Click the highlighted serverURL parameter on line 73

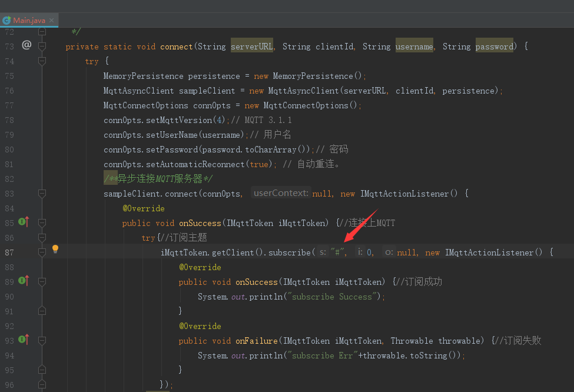pos(252,46)
